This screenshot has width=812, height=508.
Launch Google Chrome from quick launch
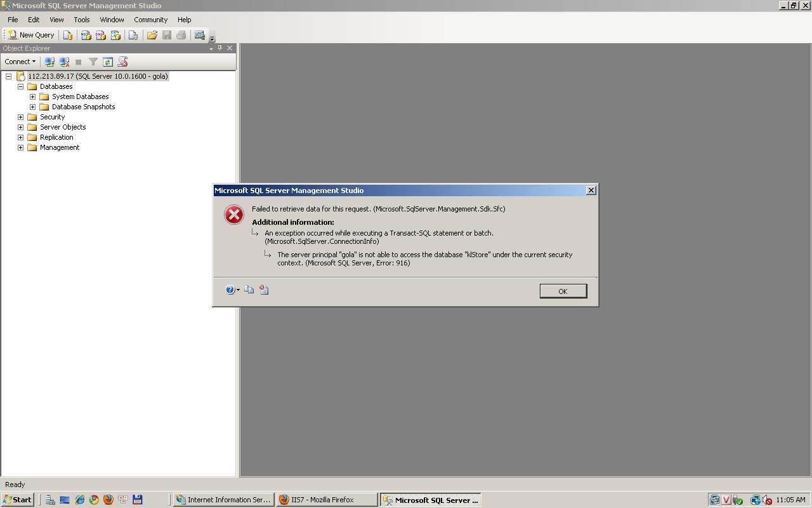pyautogui.click(x=94, y=500)
